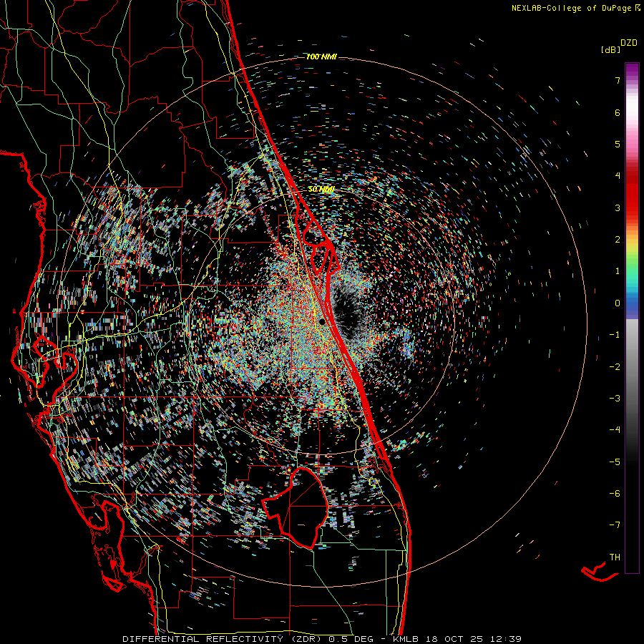Click the TH threshold label on scale

click(615, 557)
